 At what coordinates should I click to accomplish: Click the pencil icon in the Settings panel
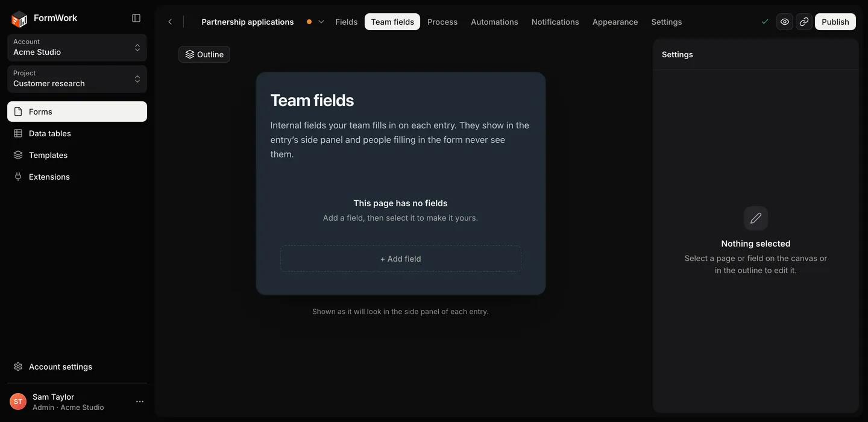(756, 218)
